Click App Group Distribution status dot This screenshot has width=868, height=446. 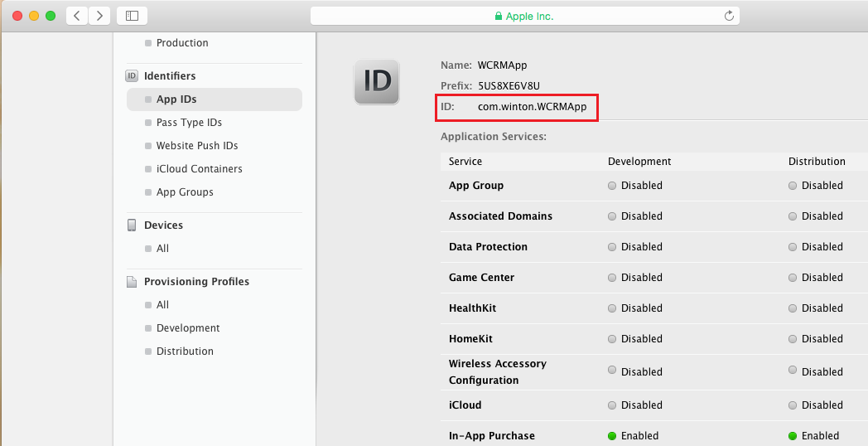click(x=792, y=186)
